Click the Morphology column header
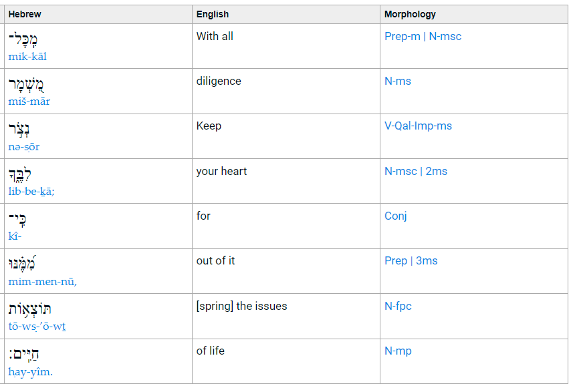The image size is (573, 392). pos(410,14)
